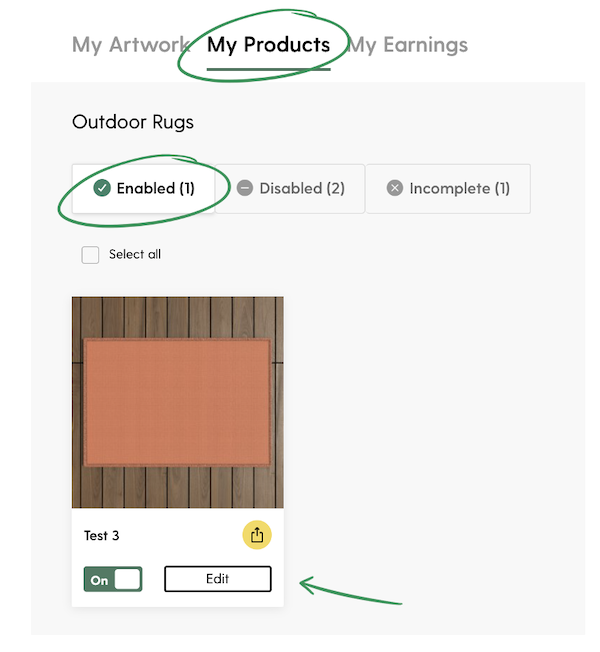Click the yellow share icon on Test 3
Image resolution: width=600 pixels, height=652 pixels.
257,535
